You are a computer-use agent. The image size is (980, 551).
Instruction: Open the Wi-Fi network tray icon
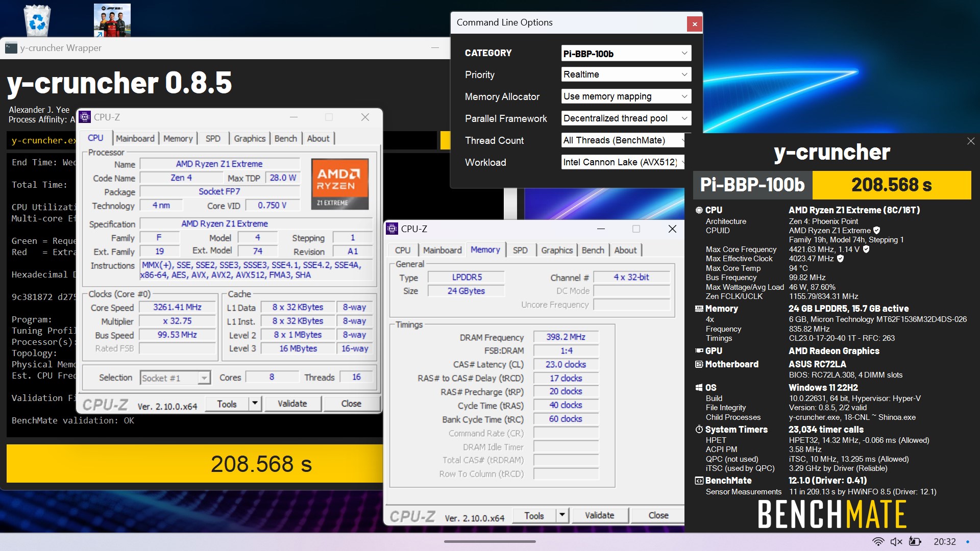pyautogui.click(x=878, y=542)
